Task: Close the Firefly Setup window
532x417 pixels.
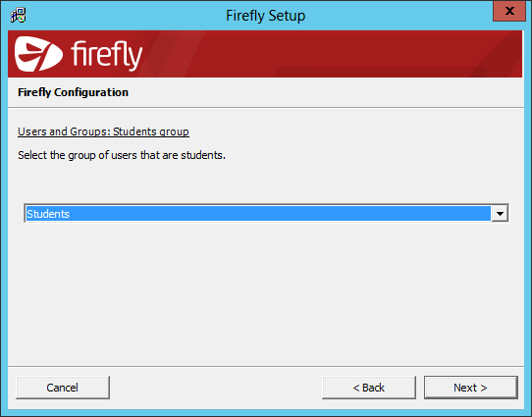Action: click(508, 11)
